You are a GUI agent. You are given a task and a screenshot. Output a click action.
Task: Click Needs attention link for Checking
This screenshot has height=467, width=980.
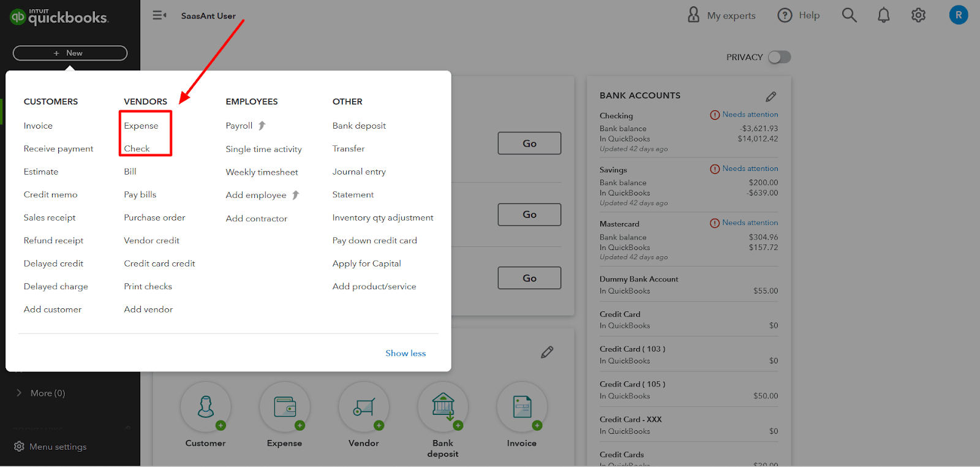pyautogui.click(x=750, y=115)
